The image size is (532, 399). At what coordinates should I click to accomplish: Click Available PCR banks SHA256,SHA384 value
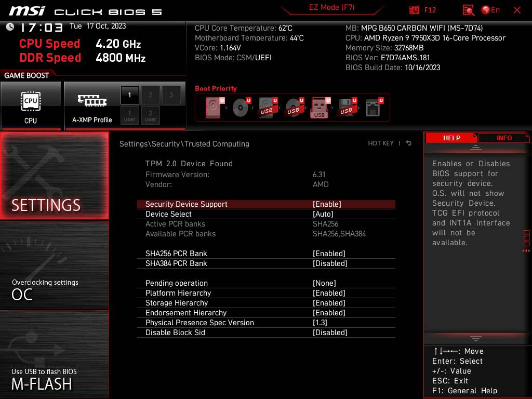click(x=339, y=234)
